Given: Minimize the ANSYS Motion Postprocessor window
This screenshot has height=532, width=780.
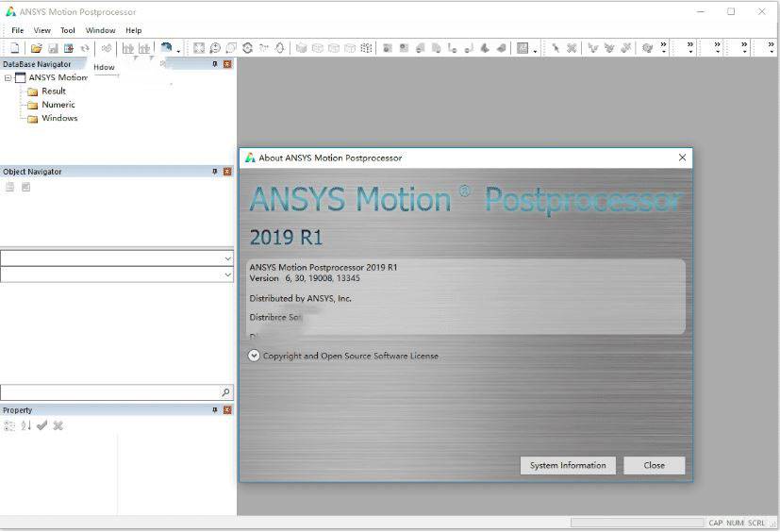Looking at the screenshot, I should pyautogui.click(x=701, y=11).
